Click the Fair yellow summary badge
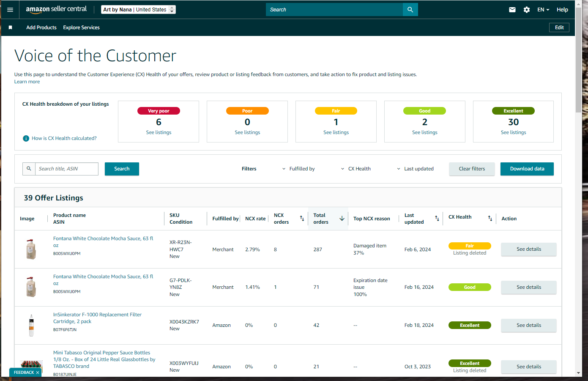This screenshot has width=588, height=381. pos(336,111)
